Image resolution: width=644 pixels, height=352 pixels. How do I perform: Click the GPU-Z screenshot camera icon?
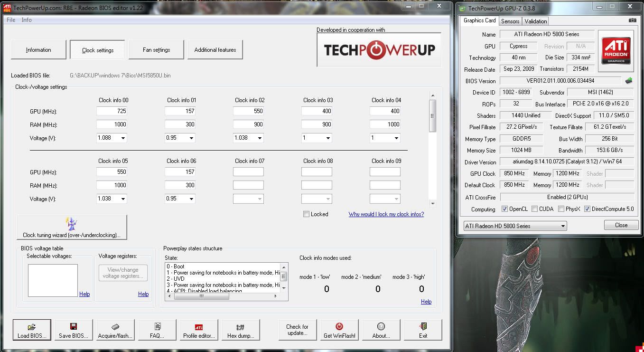pyautogui.click(x=632, y=20)
